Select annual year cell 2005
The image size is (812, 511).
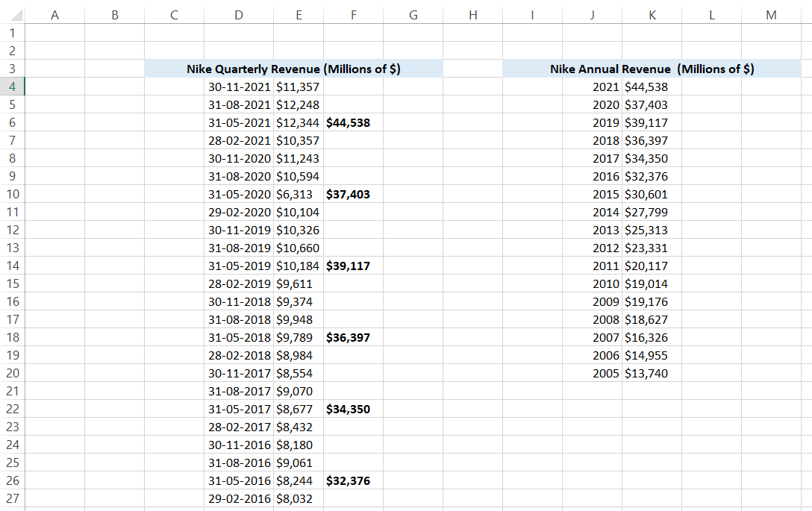click(592, 373)
